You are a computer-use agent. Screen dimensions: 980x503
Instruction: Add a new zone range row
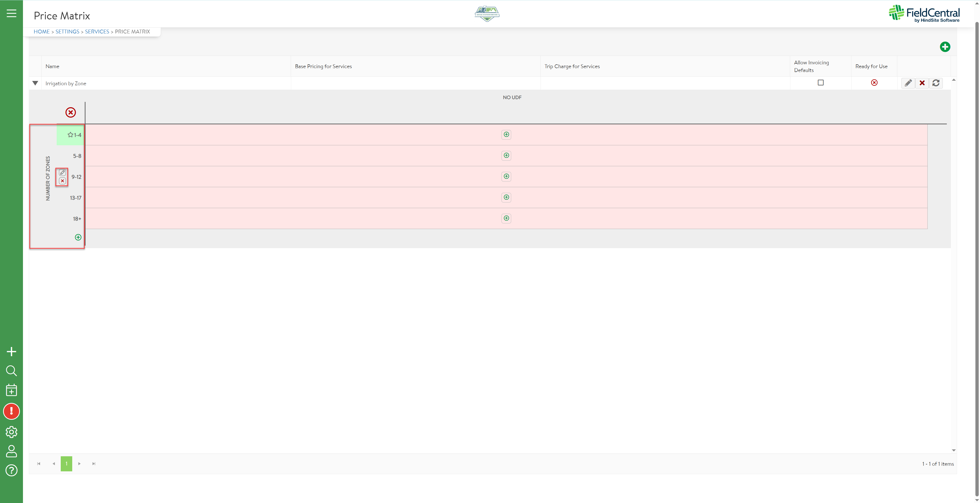click(78, 237)
